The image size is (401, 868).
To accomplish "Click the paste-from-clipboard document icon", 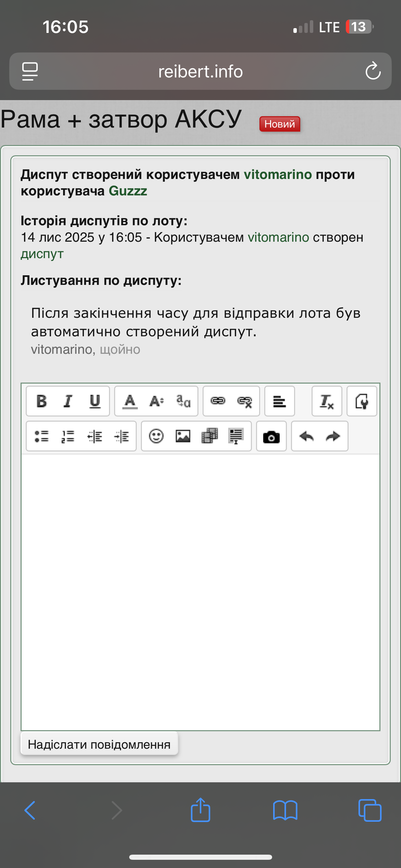I will 362,401.
